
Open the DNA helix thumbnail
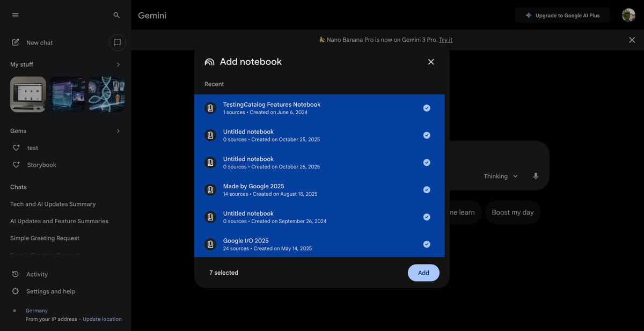[107, 94]
